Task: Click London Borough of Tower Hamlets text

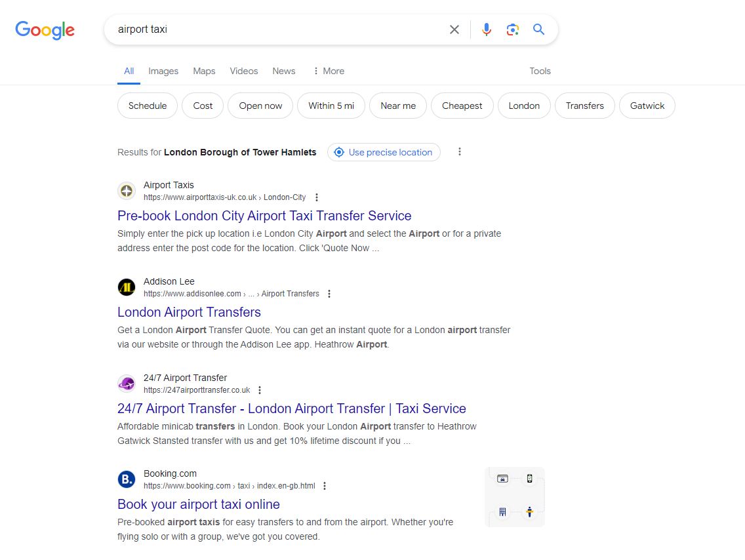Action: 240,153
